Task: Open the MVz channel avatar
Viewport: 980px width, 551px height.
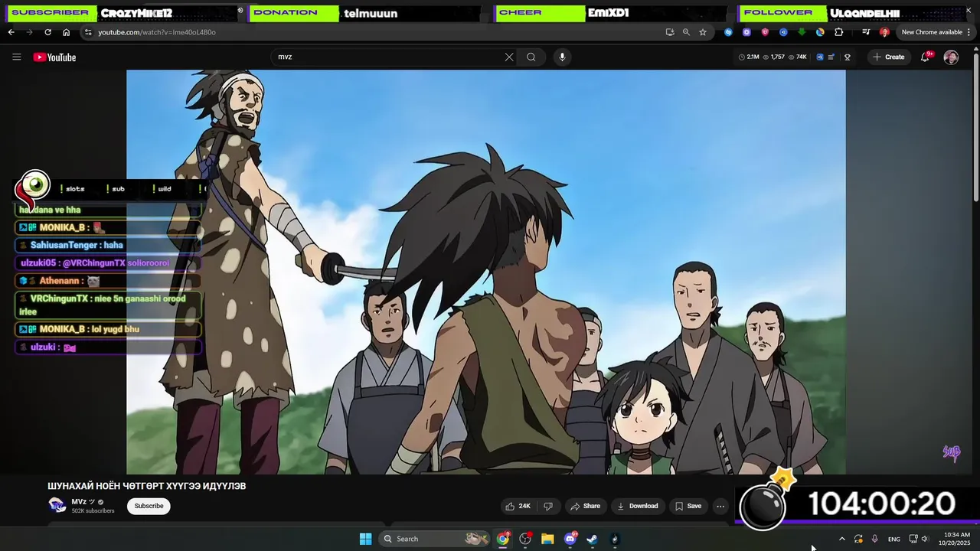Action: (x=57, y=505)
